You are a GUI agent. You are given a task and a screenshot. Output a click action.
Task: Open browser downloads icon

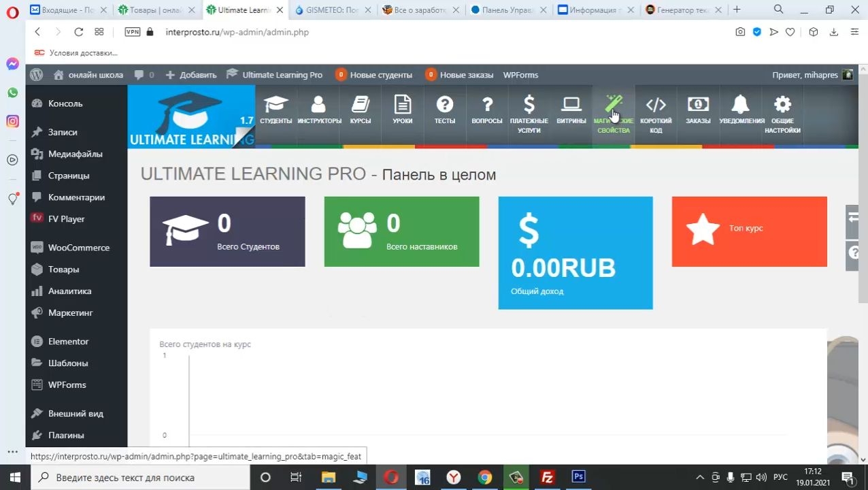pos(833,32)
